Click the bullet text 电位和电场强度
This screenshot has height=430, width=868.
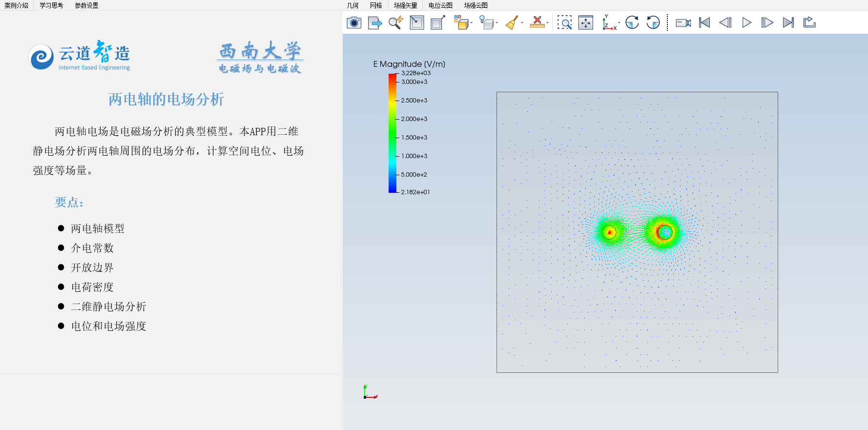[x=108, y=326]
